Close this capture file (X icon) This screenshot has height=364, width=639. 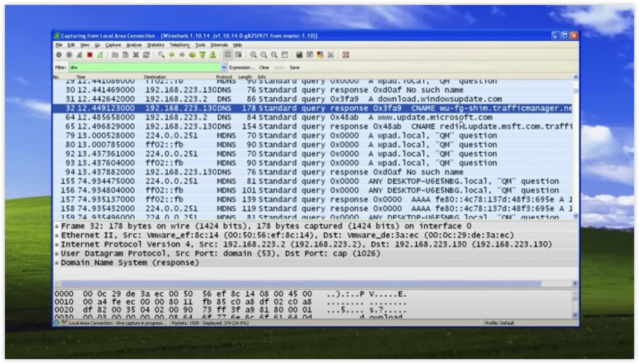click(x=136, y=55)
